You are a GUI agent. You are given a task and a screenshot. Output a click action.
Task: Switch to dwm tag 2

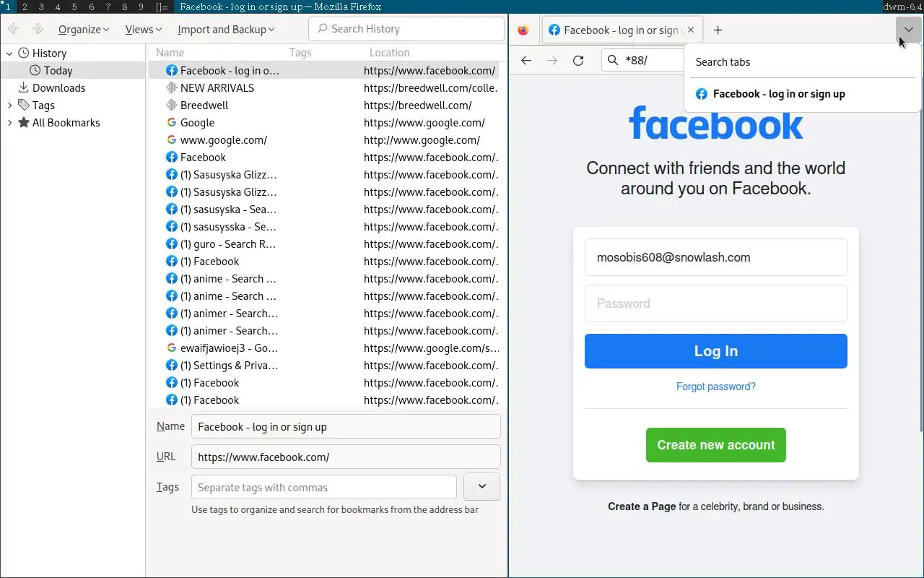(24, 7)
